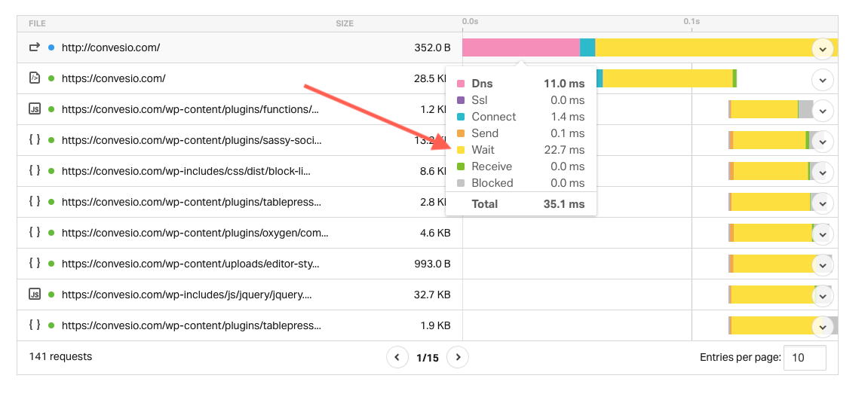Click the 993.0 B size value

[432, 264]
